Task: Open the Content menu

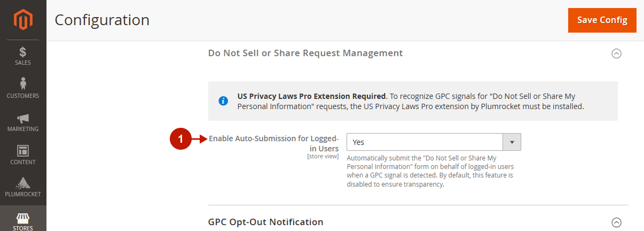Action: (23, 156)
